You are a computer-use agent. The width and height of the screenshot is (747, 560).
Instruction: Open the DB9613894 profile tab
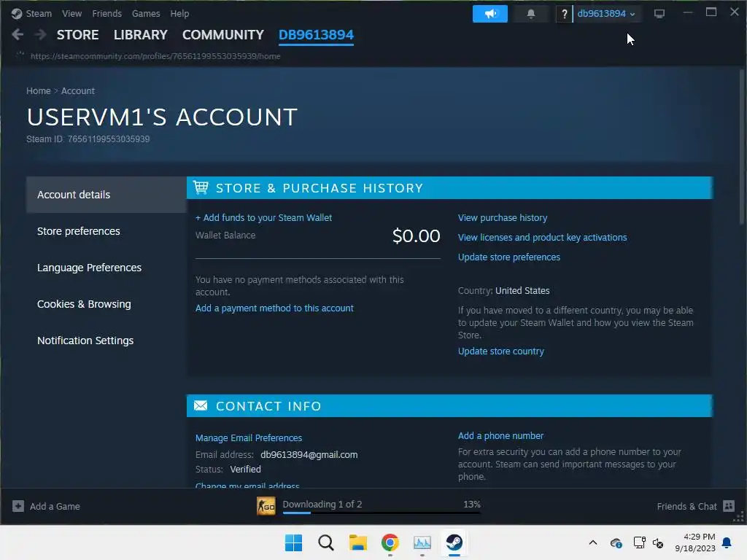pos(316,35)
